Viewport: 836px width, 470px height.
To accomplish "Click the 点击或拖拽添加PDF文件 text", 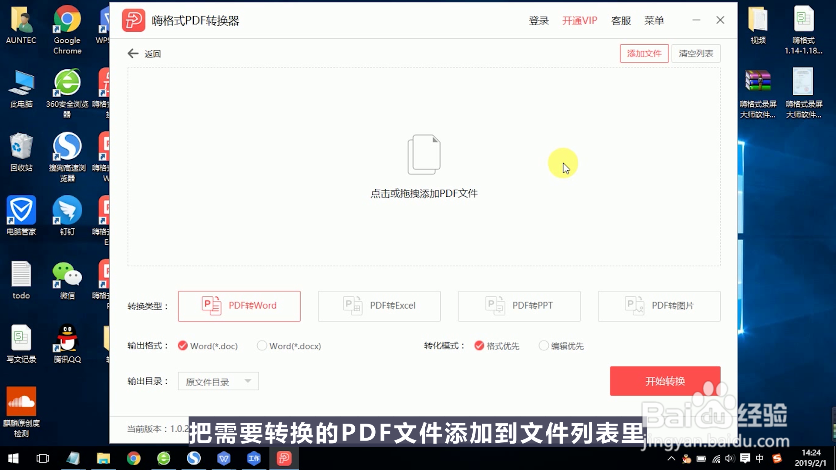I will (424, 193).
